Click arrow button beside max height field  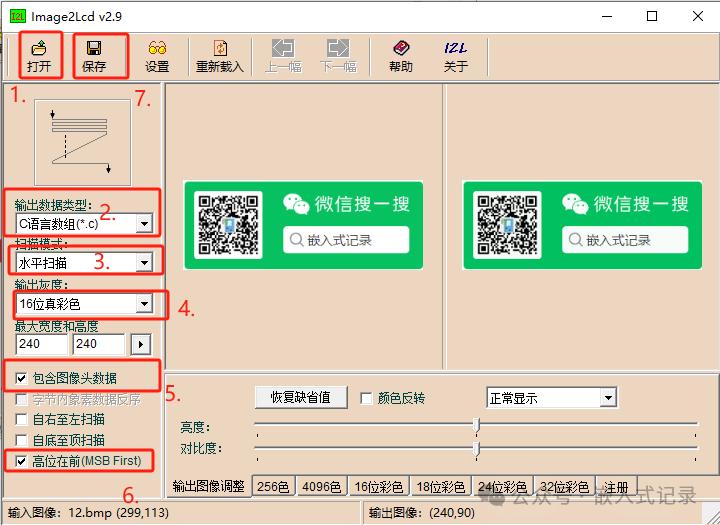[x=141, y=344]
